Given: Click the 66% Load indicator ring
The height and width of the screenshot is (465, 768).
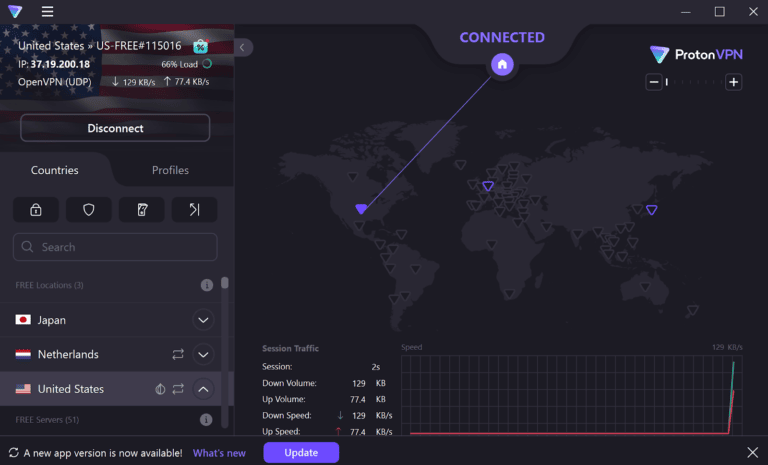Looking at the screenshot, I should (207, 64).
